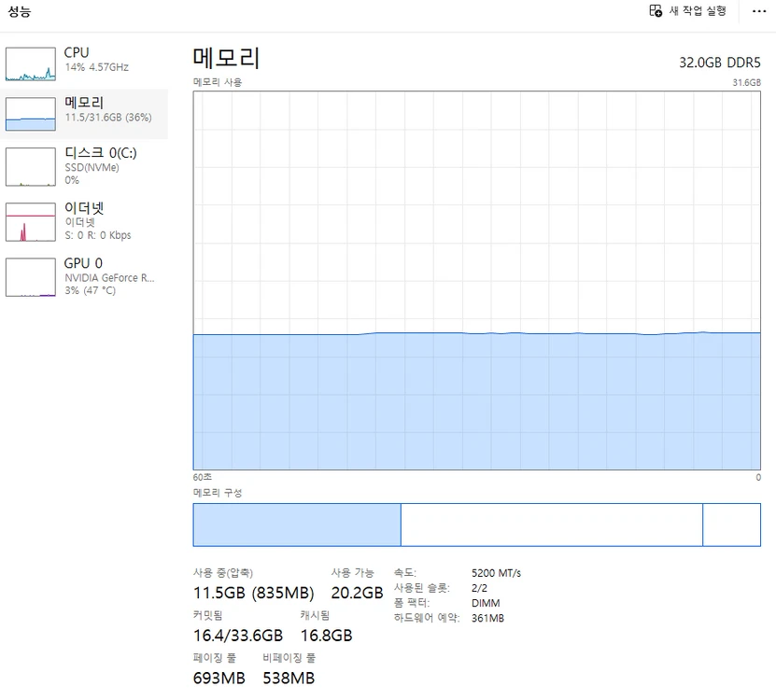Image resolution: width=776 pixels, height=700 pixels.
Task: Click the 60초 time axis label
Action: (203, 477)
